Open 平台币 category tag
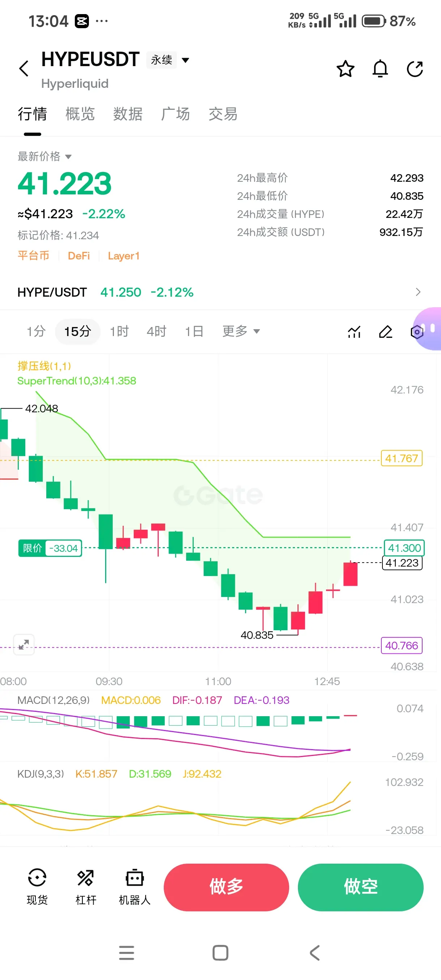 tap(34, 255)
